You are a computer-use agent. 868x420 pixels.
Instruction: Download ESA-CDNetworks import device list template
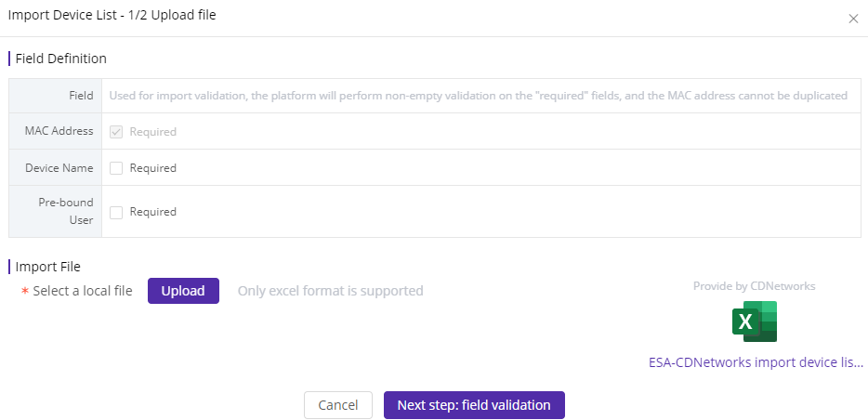click(x=756, y=363)
